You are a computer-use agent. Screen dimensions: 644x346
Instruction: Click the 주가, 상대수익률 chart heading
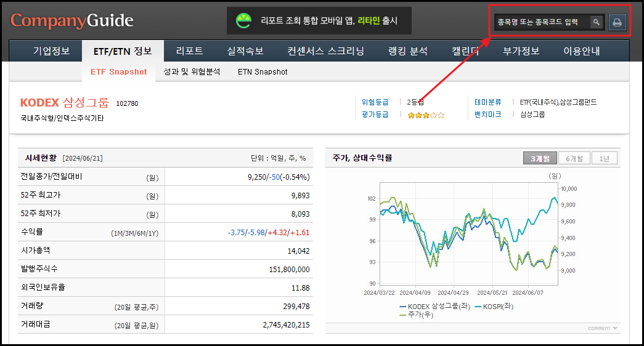coord(362,158)
